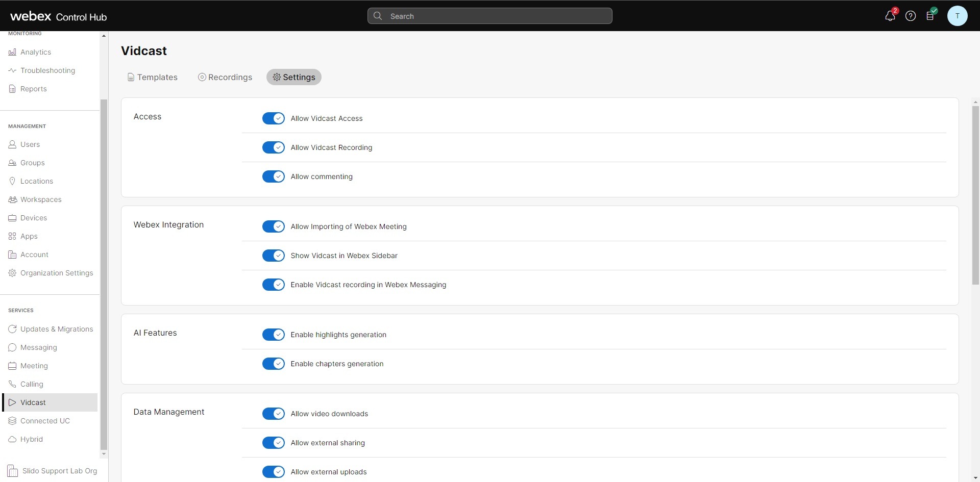Click Slido Support Lab Org name

pos(60,471)
